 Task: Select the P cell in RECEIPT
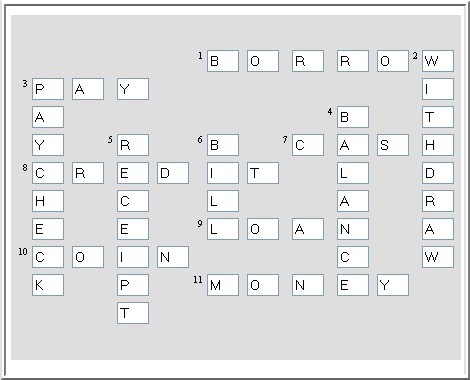pos(133,285)
